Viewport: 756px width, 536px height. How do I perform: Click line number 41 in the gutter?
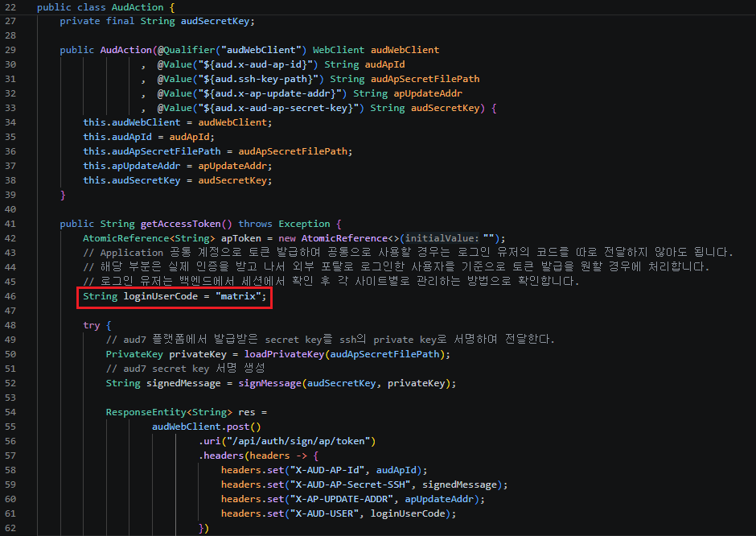pos(10,224)
